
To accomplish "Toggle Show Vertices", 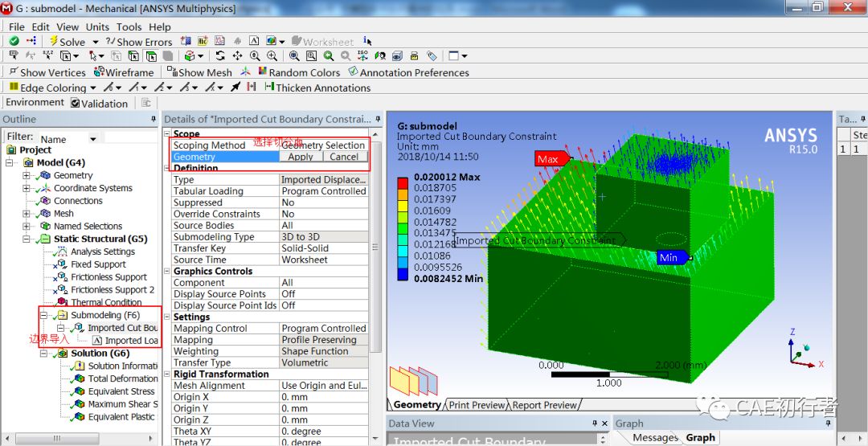I will pyautogui.click(x=47, y=72).
